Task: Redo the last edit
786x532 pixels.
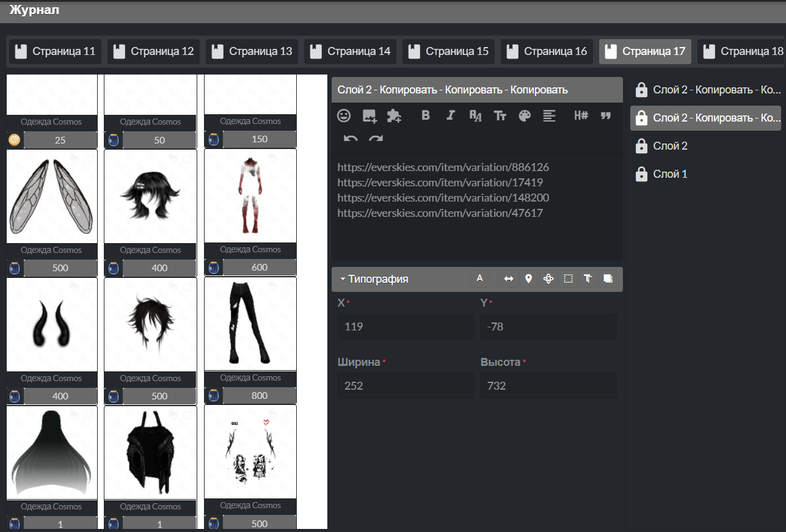Action: click(376, 139)
